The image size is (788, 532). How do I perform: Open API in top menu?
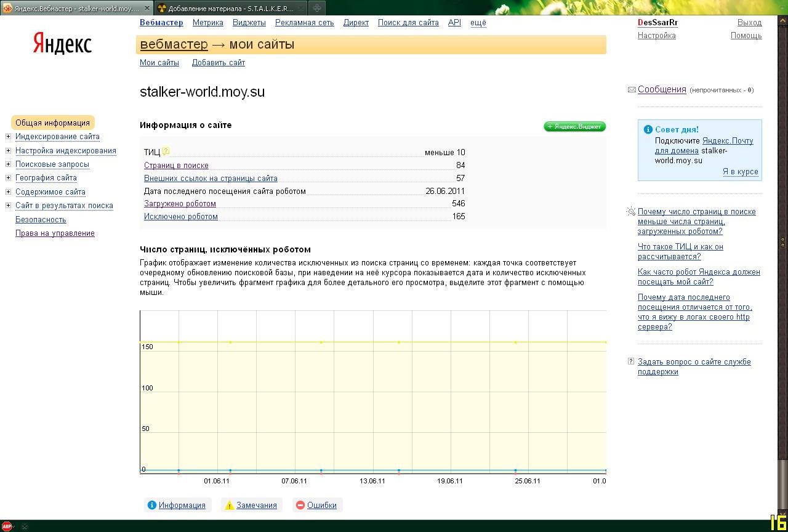[x=454, y=23]
